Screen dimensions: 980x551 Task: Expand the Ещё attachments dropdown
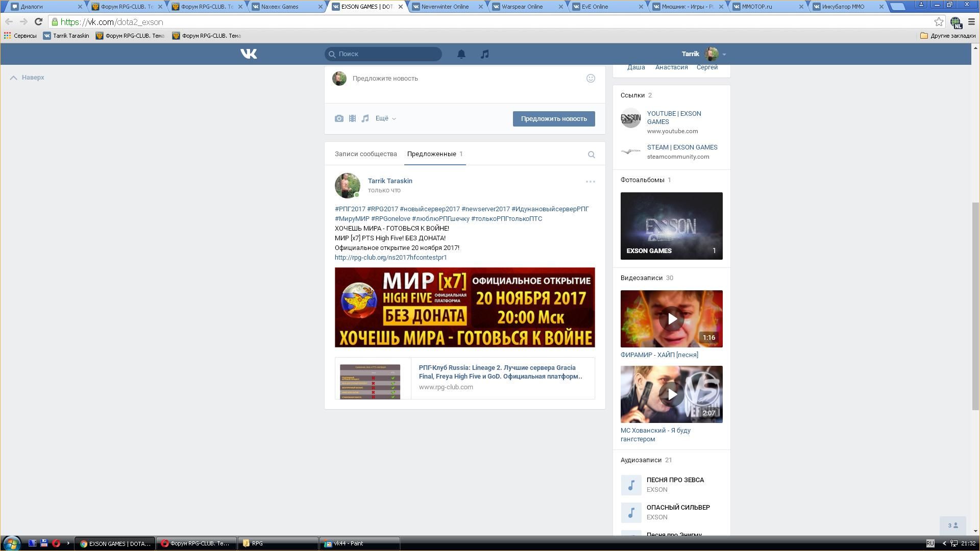point(385,118)
